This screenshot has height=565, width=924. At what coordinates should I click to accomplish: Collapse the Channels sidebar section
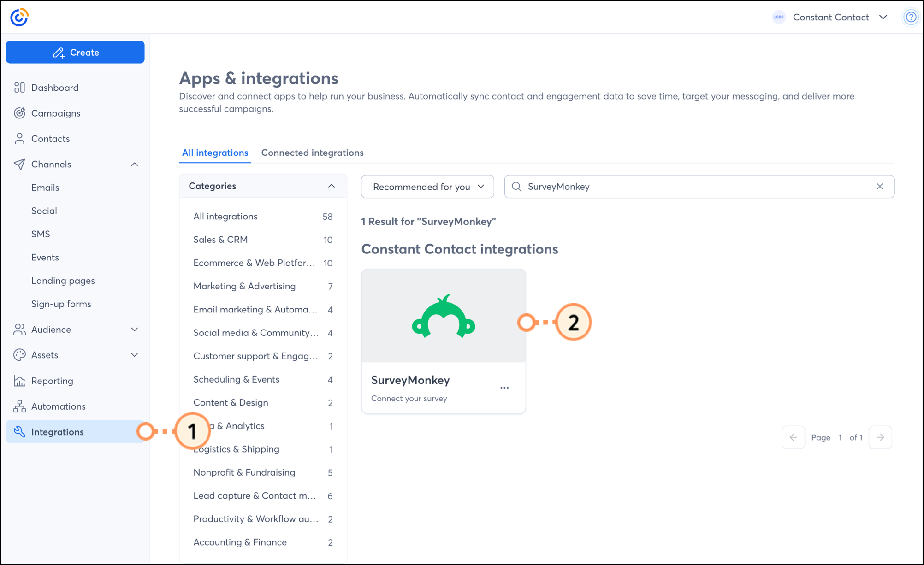(x=134, y=165)
